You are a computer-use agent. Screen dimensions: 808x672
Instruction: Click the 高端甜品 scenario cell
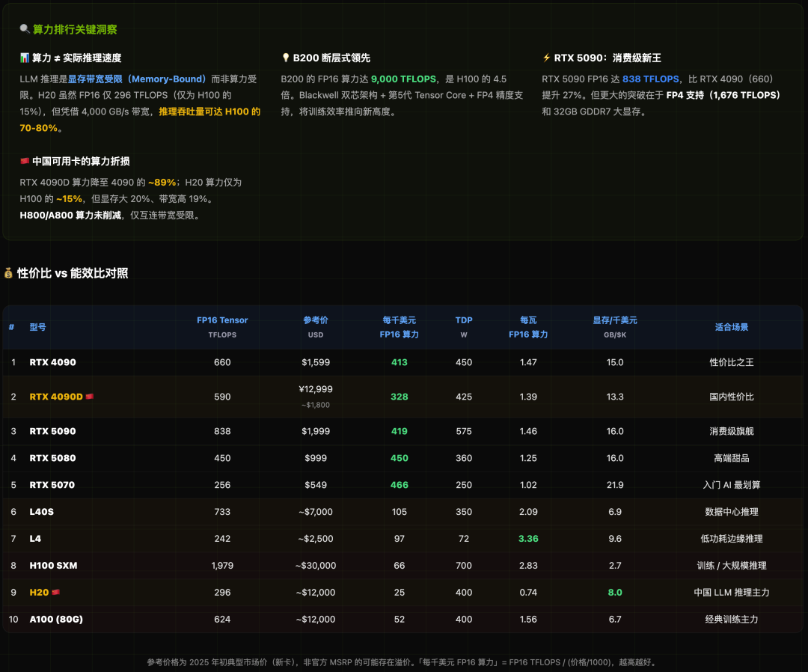click(x=731, y=458)
